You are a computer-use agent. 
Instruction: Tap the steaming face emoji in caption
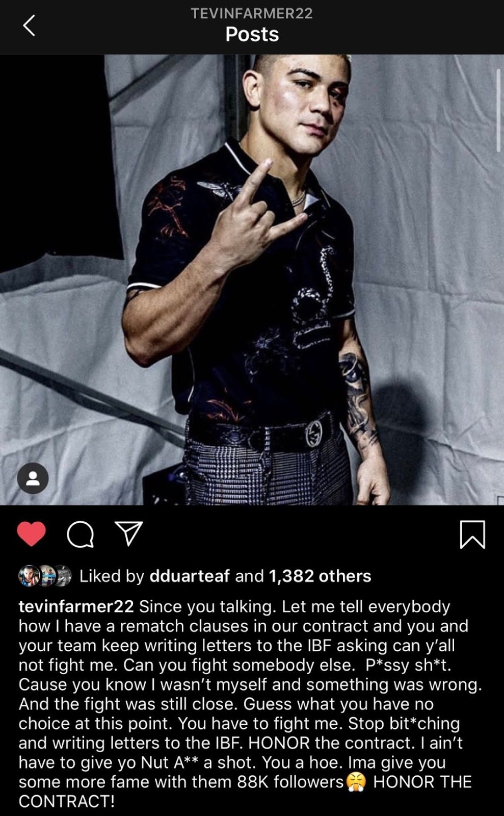point(357,782)
